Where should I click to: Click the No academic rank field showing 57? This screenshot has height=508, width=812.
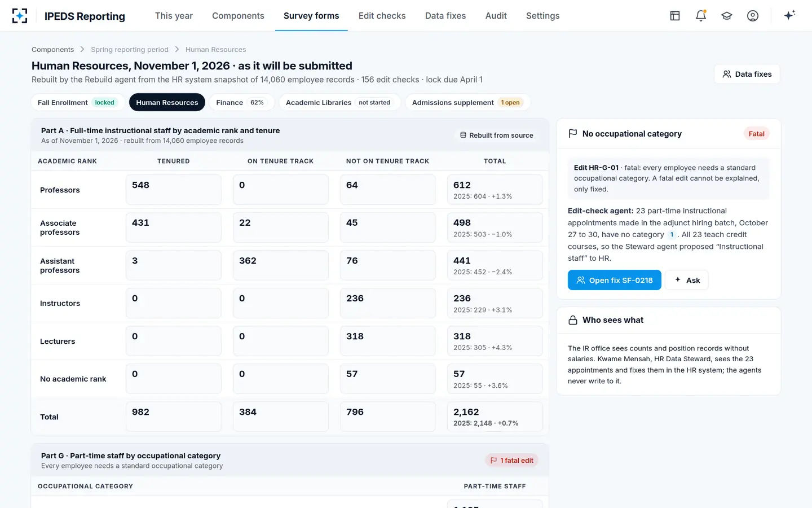[388, 379]
